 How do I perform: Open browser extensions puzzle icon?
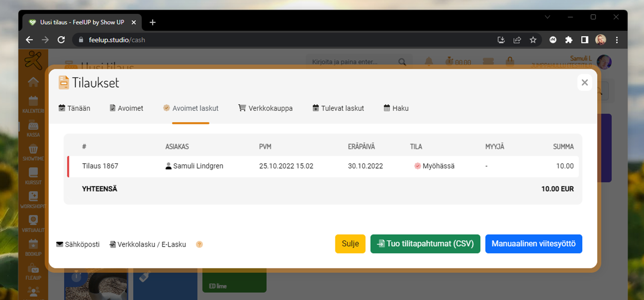pos(569,40)
